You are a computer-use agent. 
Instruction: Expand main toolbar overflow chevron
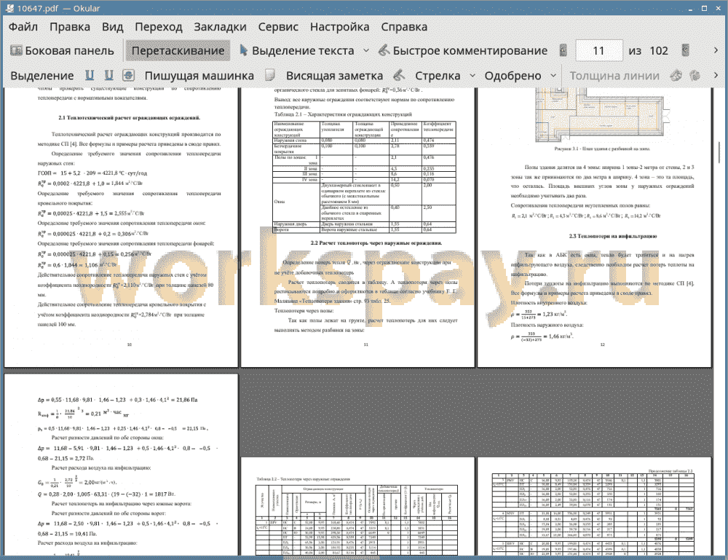click(716, 51)
